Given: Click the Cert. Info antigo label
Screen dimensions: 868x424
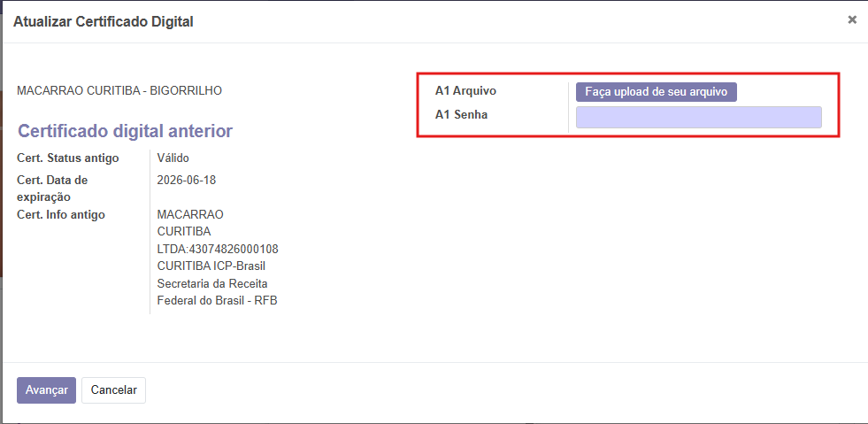Looking at the screenshot, I should [x=61, y=214].
